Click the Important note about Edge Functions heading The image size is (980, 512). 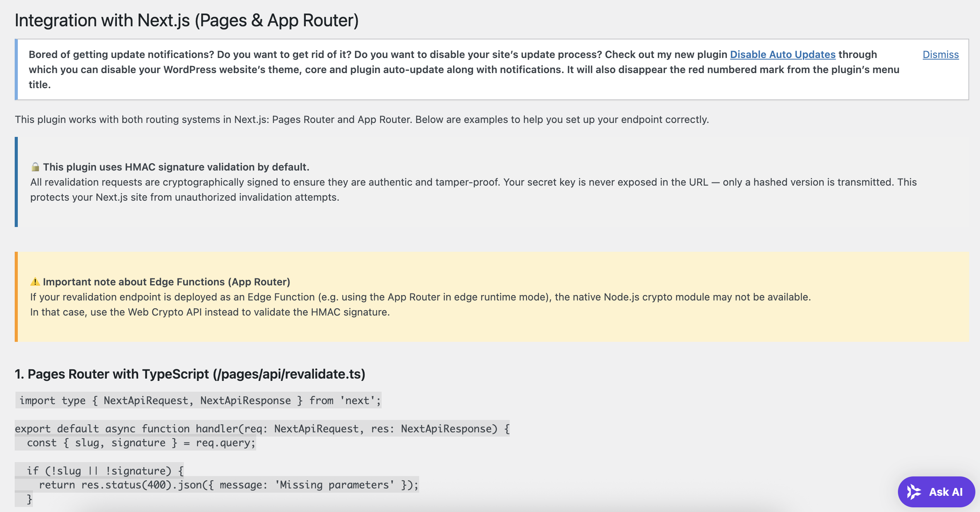point(166,282)
